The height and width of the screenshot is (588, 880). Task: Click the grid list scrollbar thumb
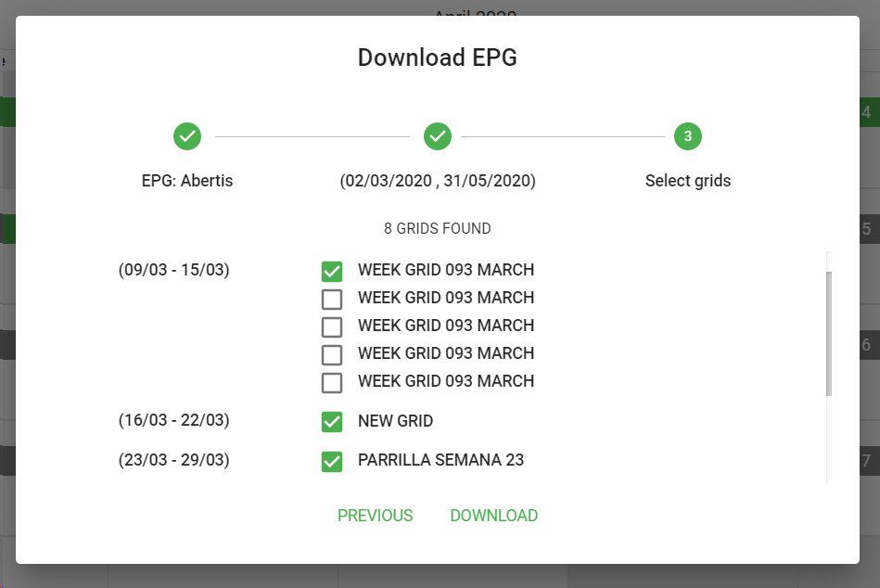pyautogui.click(x=829, y=334)
